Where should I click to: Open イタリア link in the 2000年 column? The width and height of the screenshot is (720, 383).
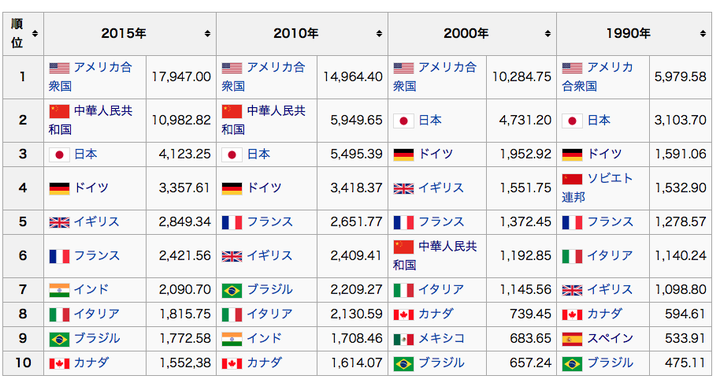point(441,289)
